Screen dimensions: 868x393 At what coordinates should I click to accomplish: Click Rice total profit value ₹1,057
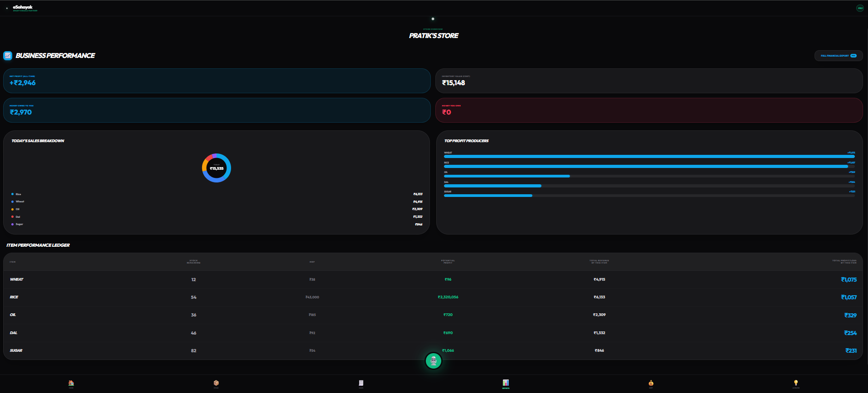pos(849,297)
